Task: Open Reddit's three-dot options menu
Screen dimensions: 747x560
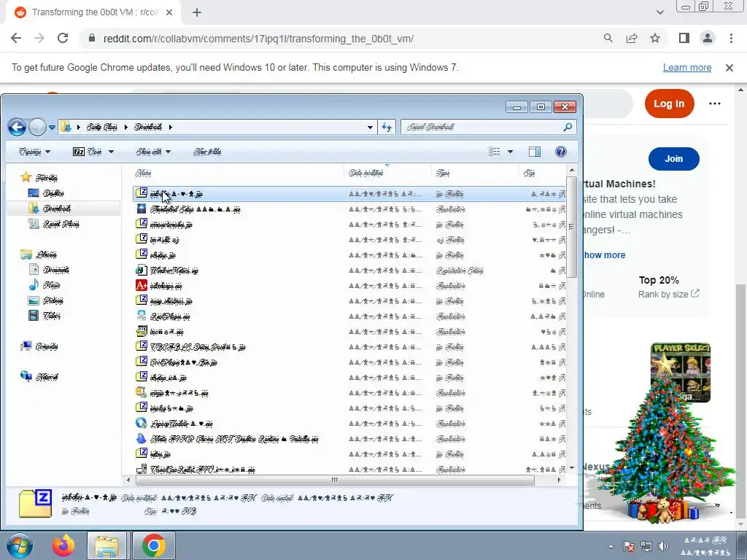Action: (x=715, y=104)
